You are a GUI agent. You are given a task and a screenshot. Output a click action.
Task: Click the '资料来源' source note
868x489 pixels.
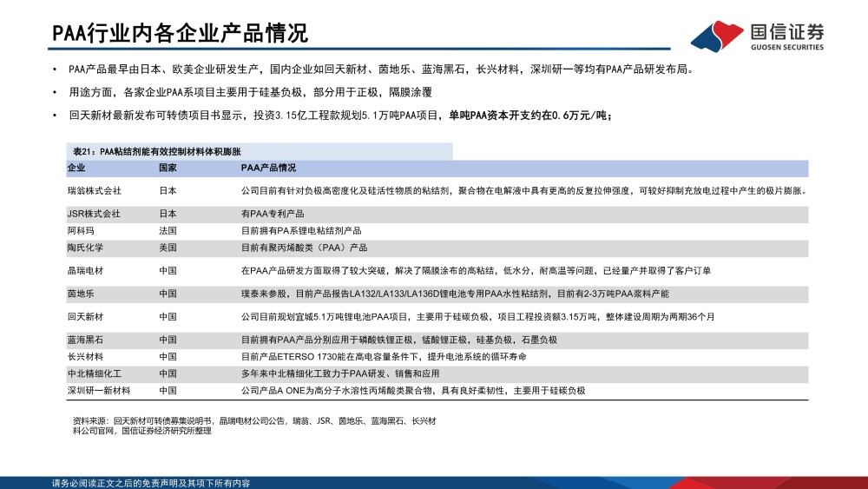(254, 426)
